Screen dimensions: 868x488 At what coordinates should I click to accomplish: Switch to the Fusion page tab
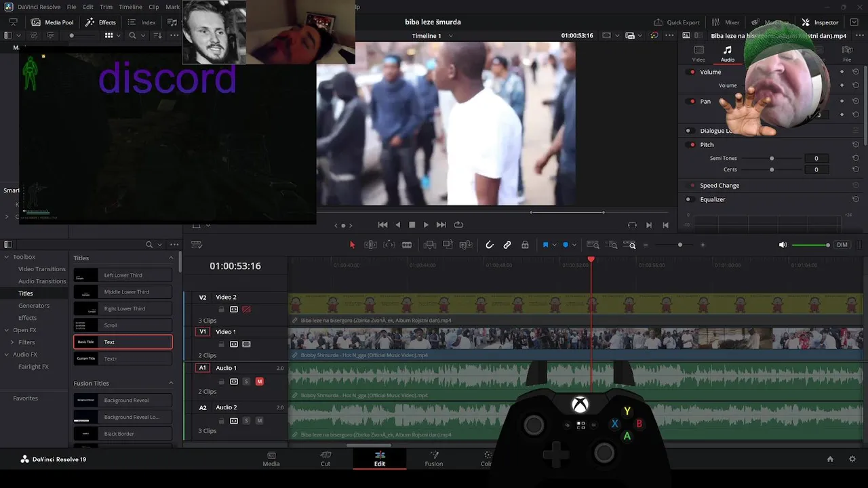pos(434,459)
